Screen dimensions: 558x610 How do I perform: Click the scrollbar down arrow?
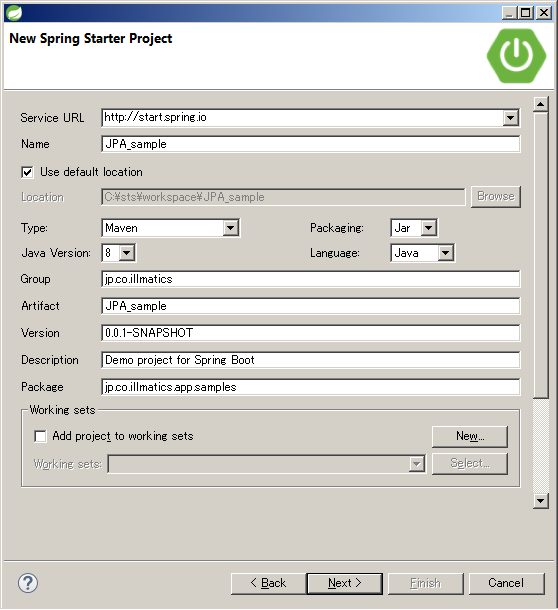click(540, 501)
